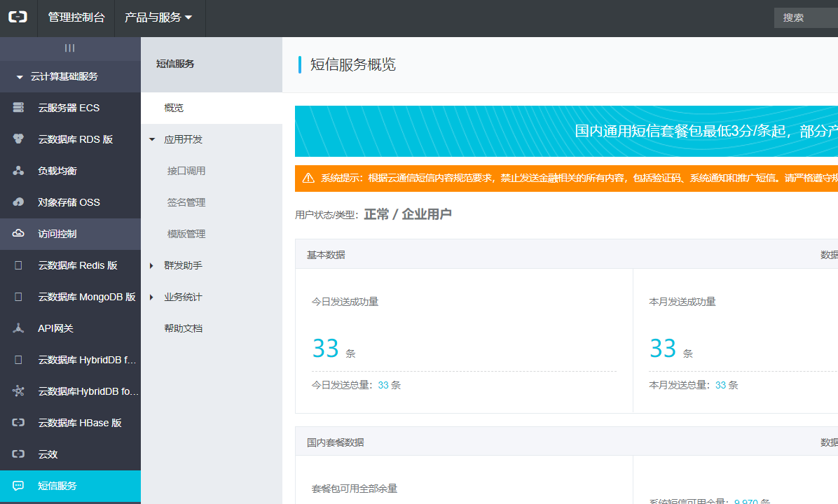Open 模版管理 page
The image size is (838, 504).
[x=186, y=234]
